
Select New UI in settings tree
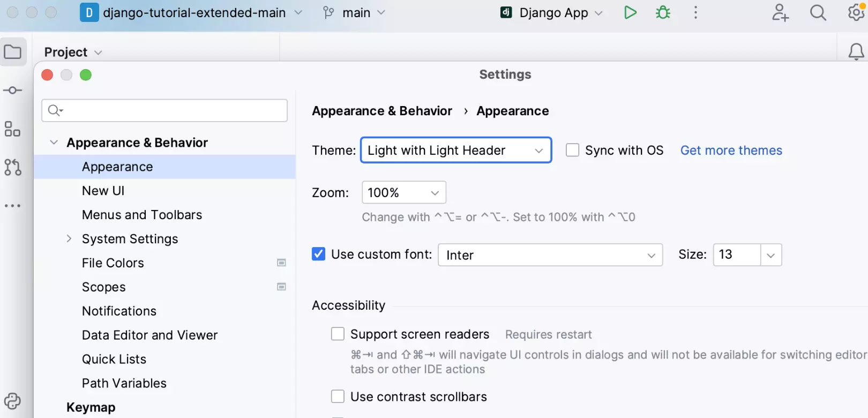[x=103, y=191]
